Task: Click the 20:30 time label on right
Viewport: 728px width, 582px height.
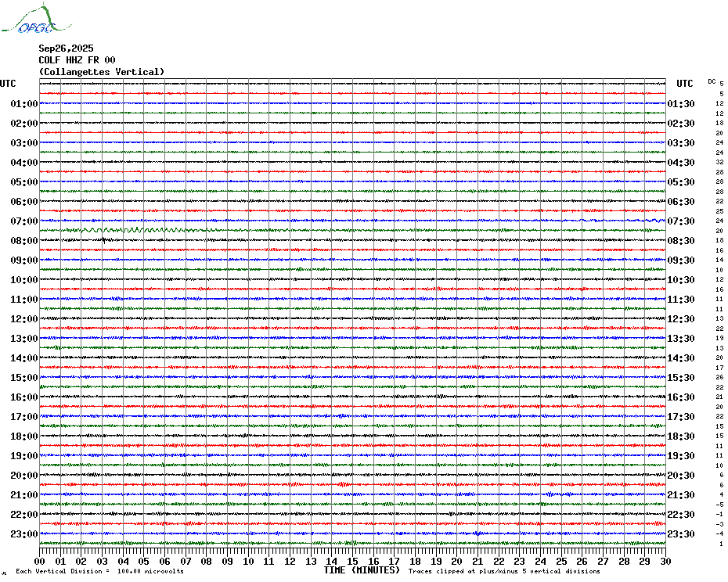Action: click(681, 476)
